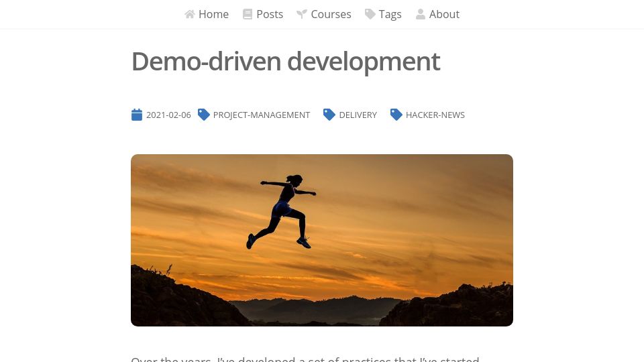Open the Home navigation link
This screenshot has width=644, height=362.
pos(207,14)
